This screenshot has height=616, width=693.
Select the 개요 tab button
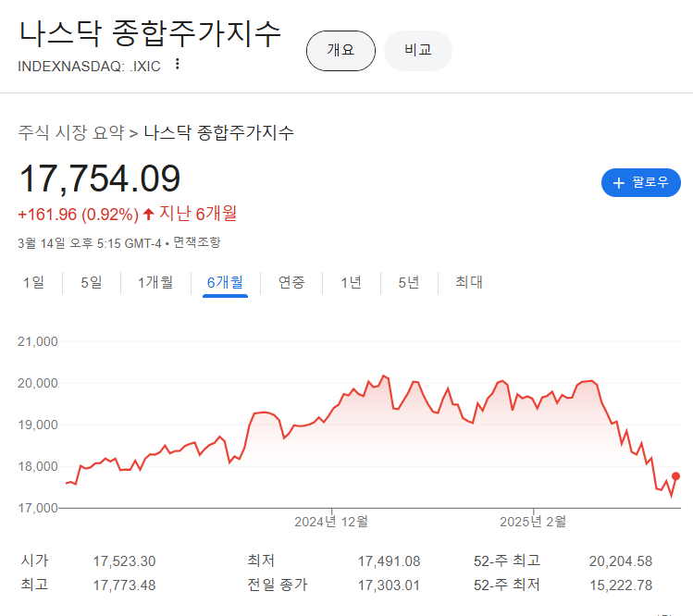(x=340, y=51)
